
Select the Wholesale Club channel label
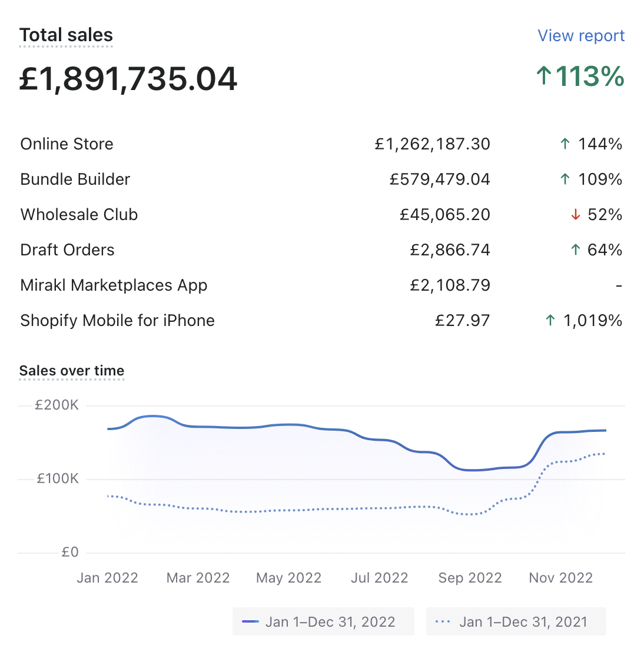pyautogui.click(x=79, y=215)
